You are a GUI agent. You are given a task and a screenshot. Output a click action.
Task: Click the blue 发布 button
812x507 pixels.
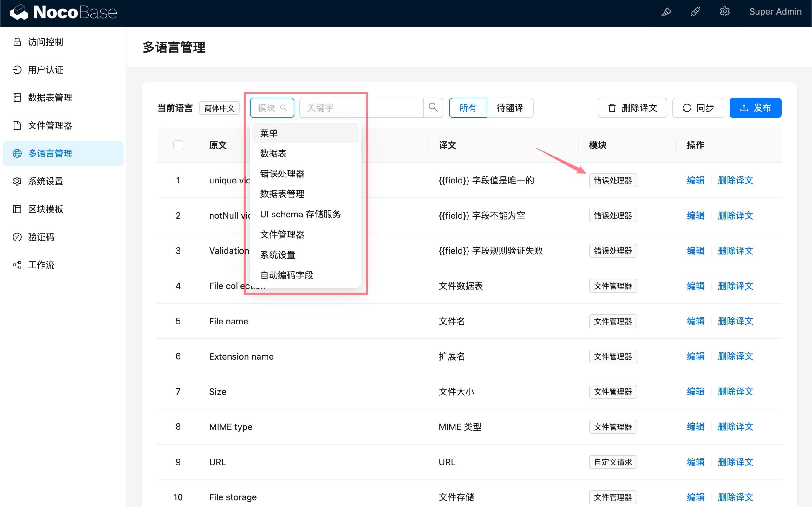tap(755, 108)
